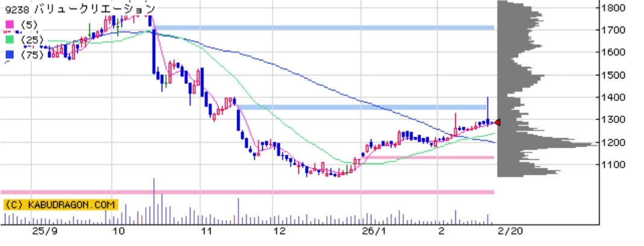The height and width of the screenshot is (246, 644).
Task: Click the tallest volume bar in mid-October
Action: tap(154, 202)
